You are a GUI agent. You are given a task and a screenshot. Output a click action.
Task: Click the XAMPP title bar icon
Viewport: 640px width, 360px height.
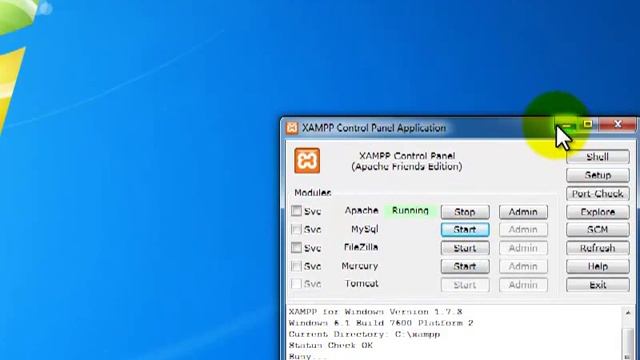292,128
